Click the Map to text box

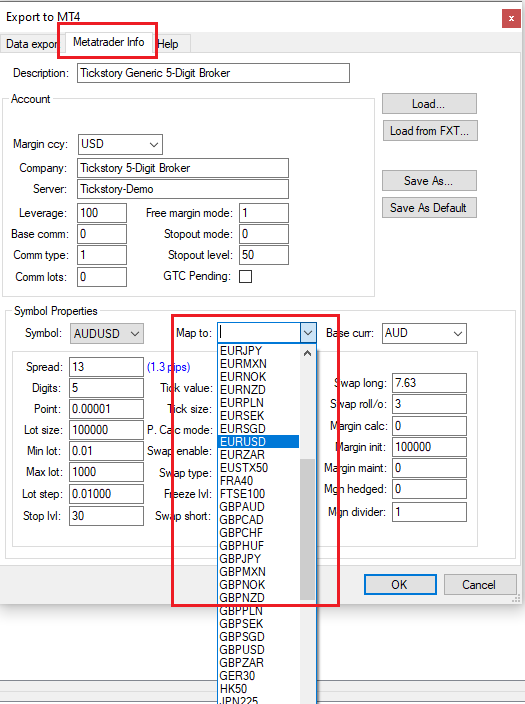coord(259,333)
